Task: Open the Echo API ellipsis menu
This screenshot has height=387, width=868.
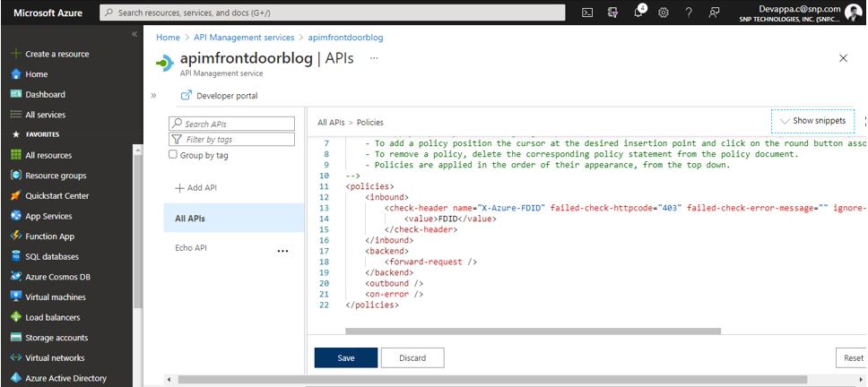Action: [282, 251]
